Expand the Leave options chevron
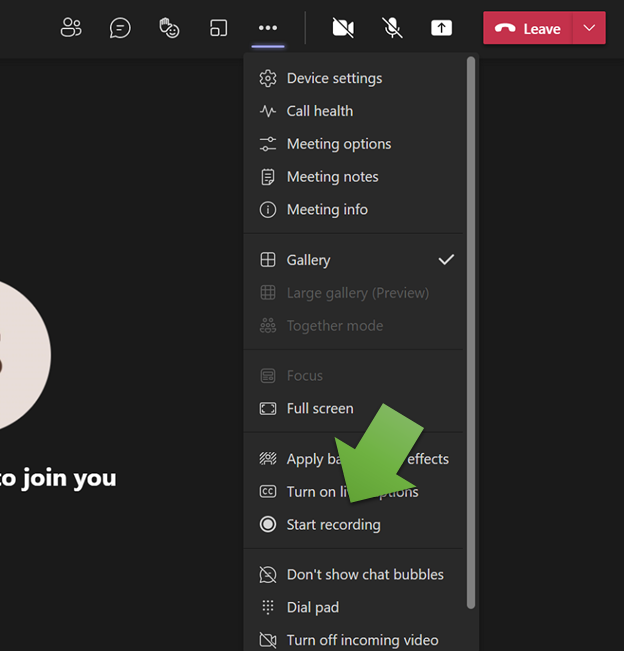This screenshot has height=651, width=624. [589, 28]
